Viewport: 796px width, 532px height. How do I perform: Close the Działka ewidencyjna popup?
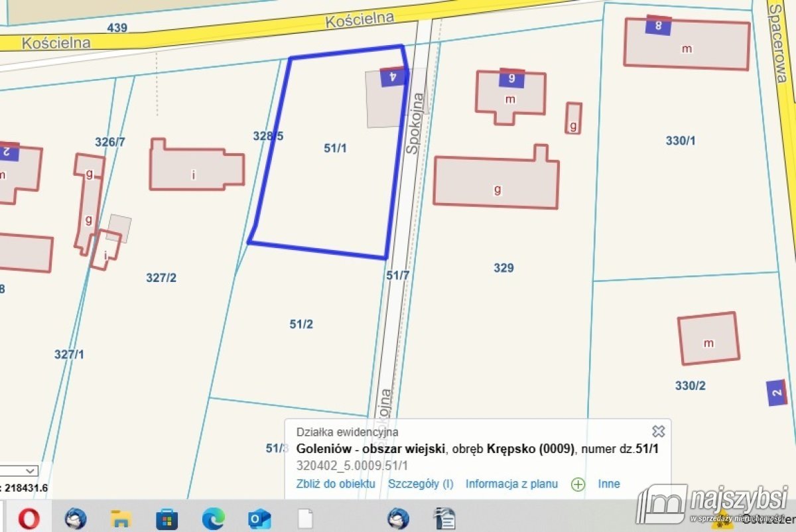point(658,432)
